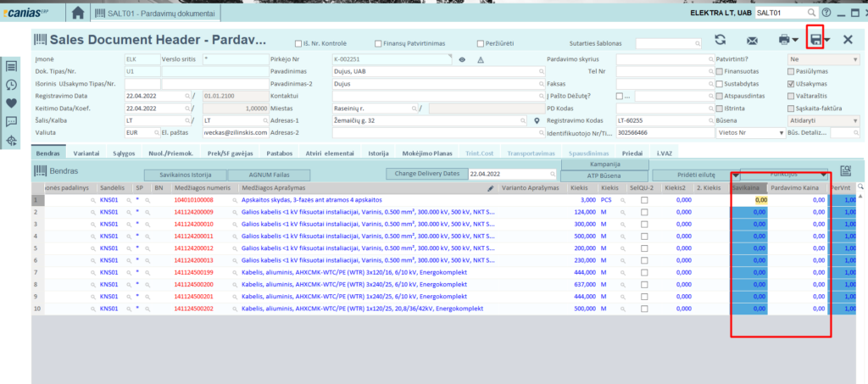The image size is (868, 384).
Task: Uncheck the Užsakymas checkbox
Action: 720,84
